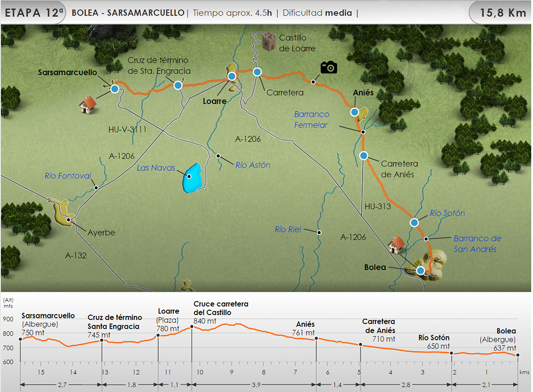Click the Cruz de término waypoint marker
Image resolution: width=533 pixels, height=392 pixels.
(x=178, y=85)
